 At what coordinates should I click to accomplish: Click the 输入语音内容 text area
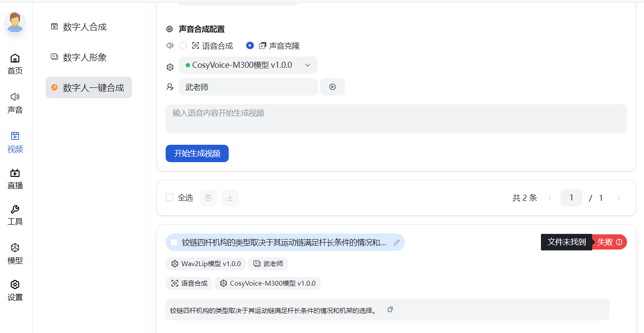(396, 119)
